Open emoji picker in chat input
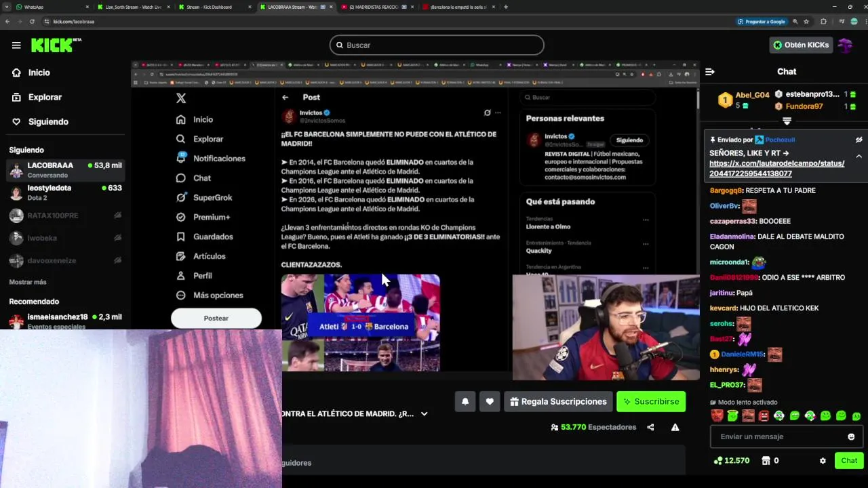This screenshot has width=868, height=488. [x=851, y=436]
